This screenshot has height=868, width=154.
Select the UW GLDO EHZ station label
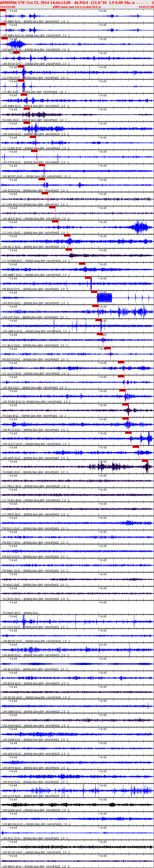(36, 445)
